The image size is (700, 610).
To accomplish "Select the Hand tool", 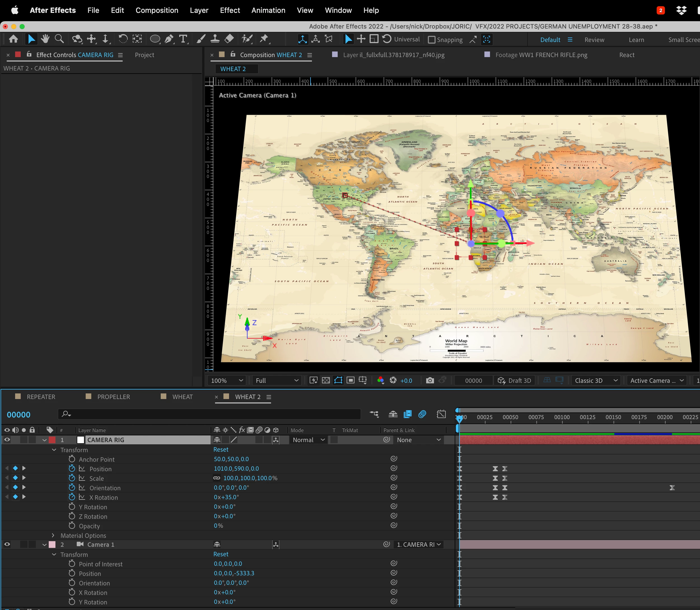I will tap(45, 39).
